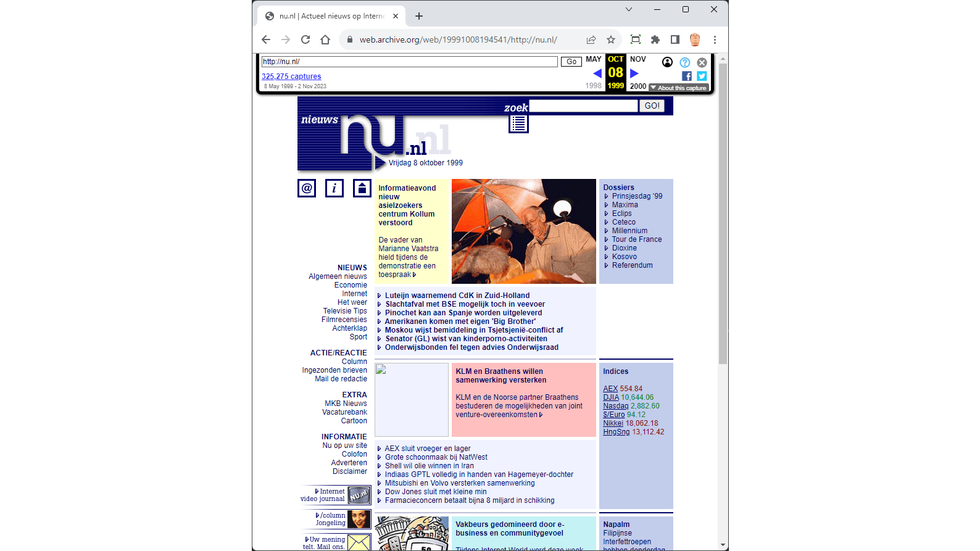Open the 325,275 captures link

[x=291, y=77]
